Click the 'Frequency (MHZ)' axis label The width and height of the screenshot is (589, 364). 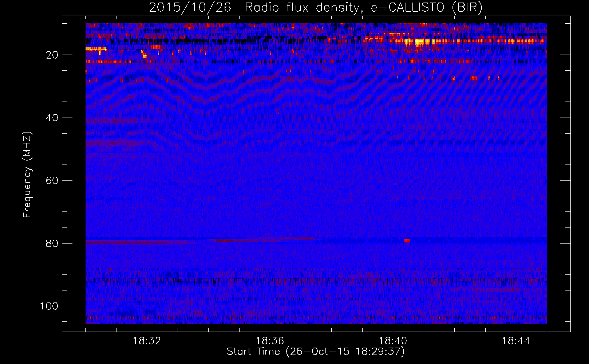(x=27, y=175)
